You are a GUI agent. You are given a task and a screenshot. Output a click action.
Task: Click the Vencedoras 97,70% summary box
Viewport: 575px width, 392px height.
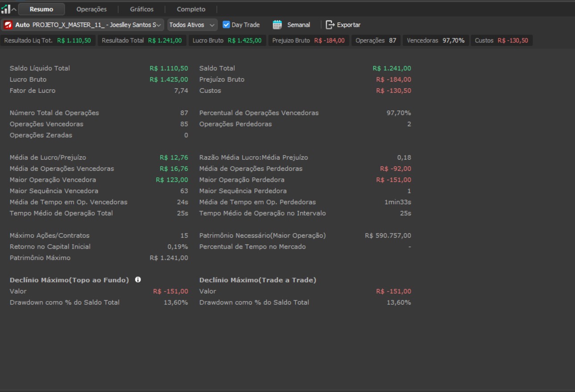tap(436, 41)
